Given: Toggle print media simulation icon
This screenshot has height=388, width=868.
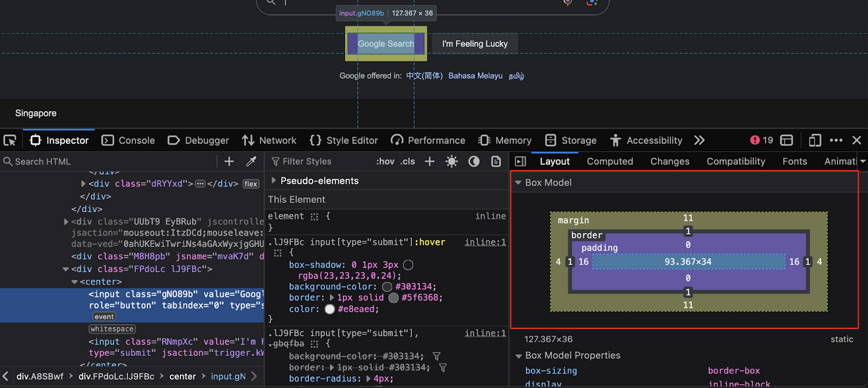Looking at the screenshot, I should coord(496,161).
